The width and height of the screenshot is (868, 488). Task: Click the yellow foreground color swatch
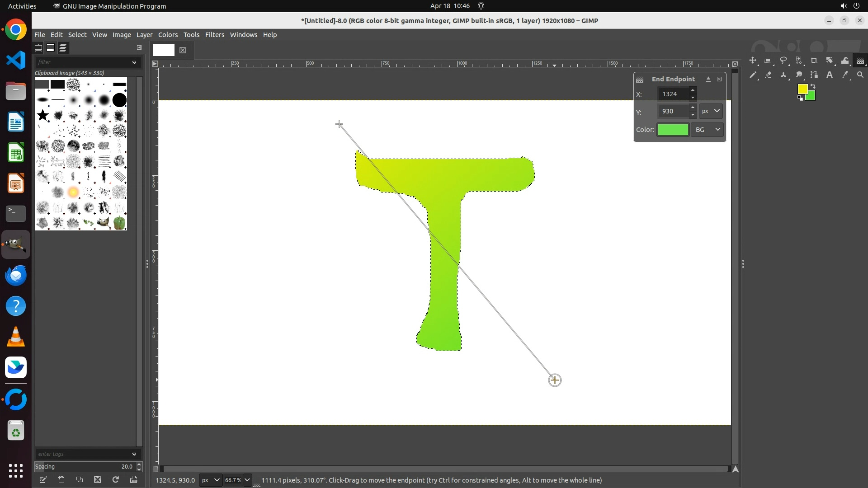coord(802,89)
